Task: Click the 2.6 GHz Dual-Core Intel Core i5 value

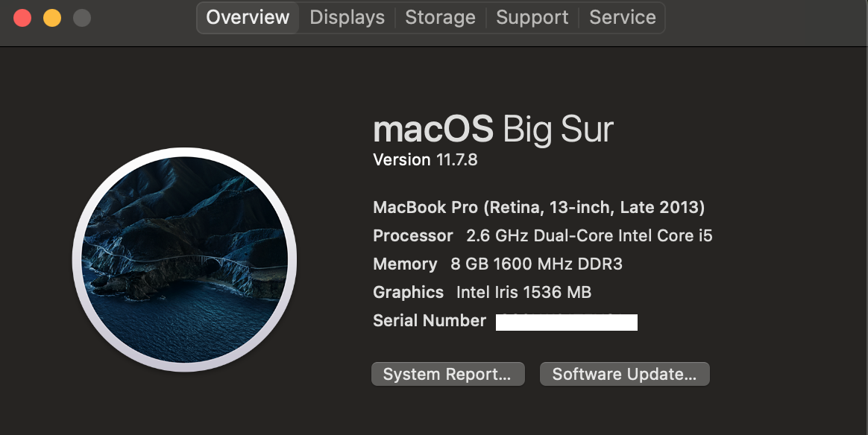Action: [x=589, y=236]
